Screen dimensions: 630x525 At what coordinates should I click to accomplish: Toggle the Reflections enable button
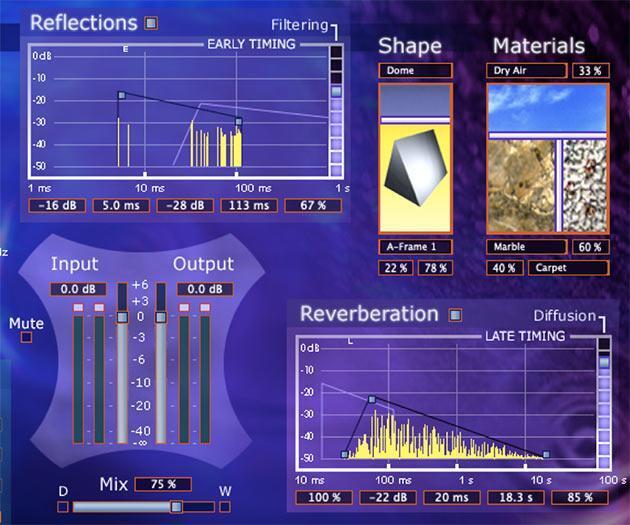tap(151, 23)
